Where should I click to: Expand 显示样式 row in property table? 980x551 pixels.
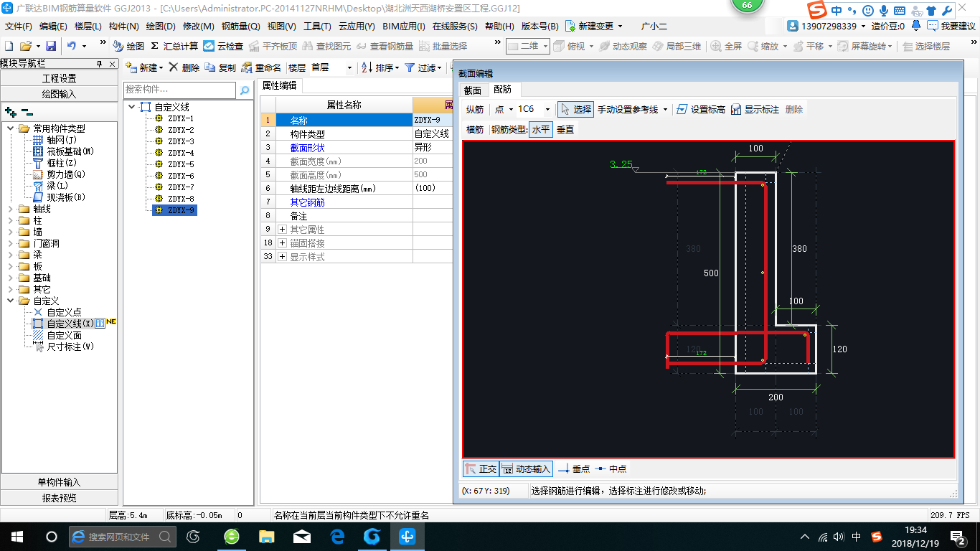(x=282, y=257)
